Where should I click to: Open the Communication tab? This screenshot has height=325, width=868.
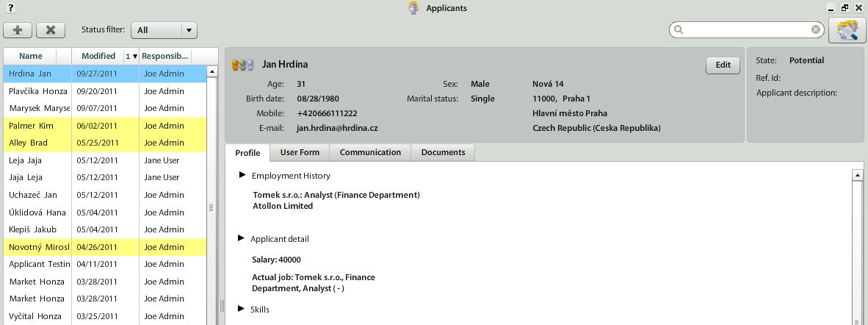[370, 152]
